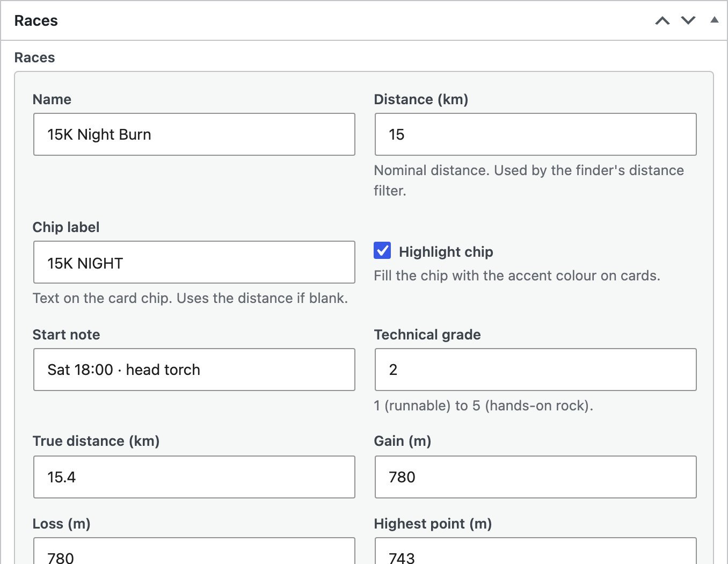Focus the Distance (km) input
This screenshot has height=564, width=728.
(x=536, y=134)
